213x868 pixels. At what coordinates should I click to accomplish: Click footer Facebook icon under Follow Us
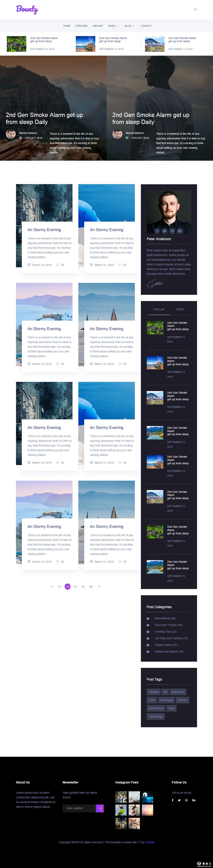click(173, 800)
